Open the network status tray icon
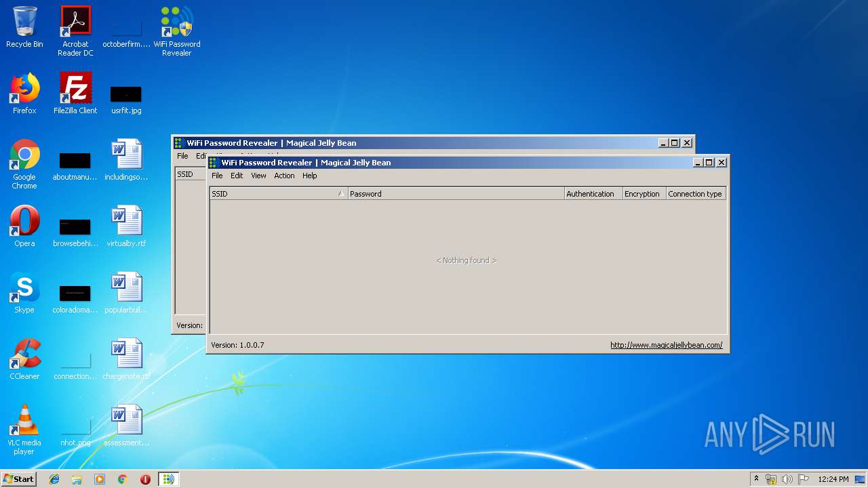868x488 pixels. (x=771, y=479)
